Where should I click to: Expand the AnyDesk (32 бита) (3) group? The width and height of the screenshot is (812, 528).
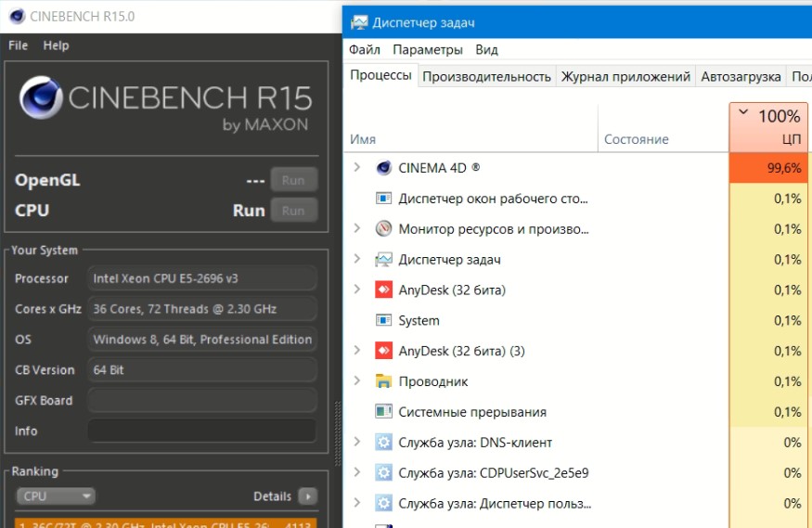click(356, 351)
